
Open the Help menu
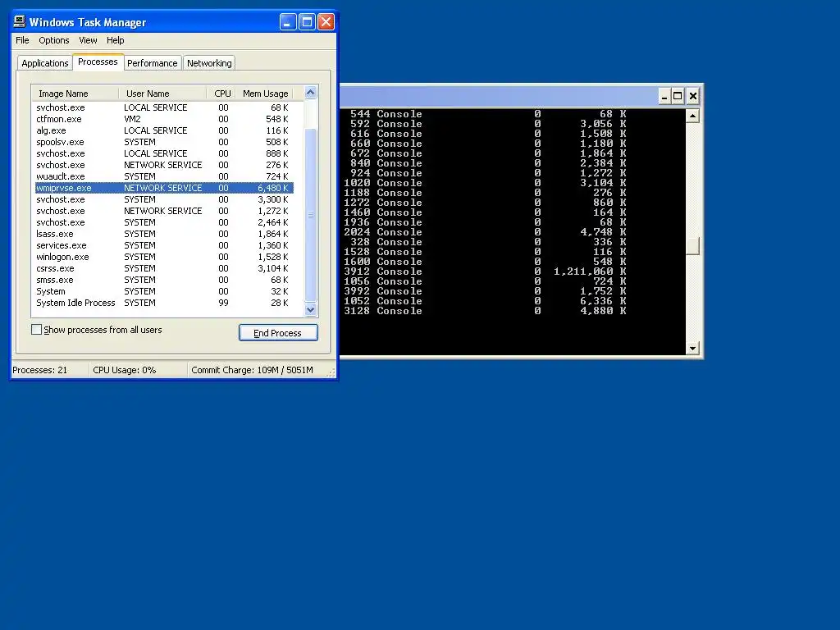pos(115,40)
